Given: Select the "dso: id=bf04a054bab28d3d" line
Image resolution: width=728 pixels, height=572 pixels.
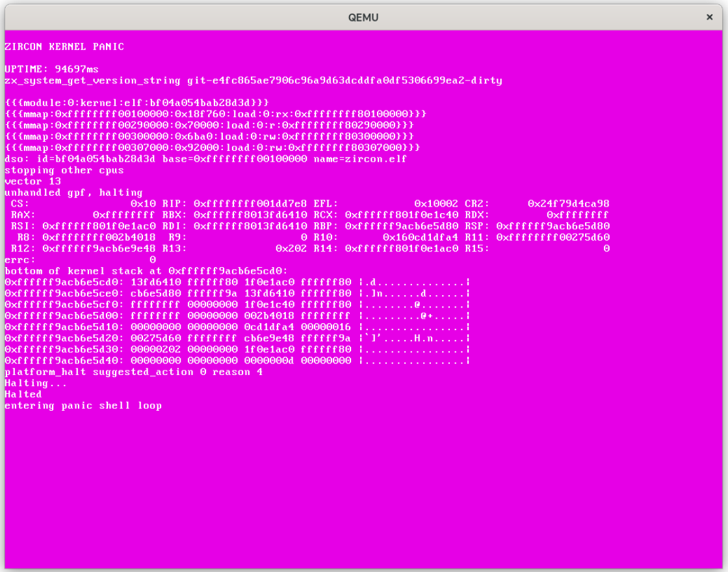Looking at the screenshot, I should (205, 159).
